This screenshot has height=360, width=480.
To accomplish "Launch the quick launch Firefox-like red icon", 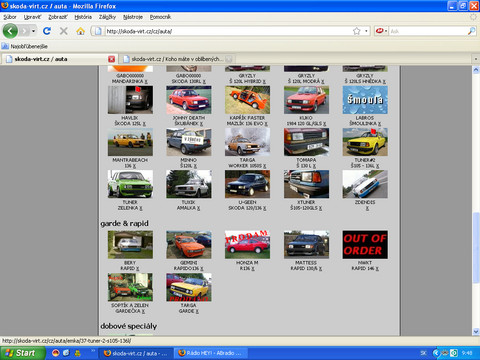I will click(x=56, y=353).
